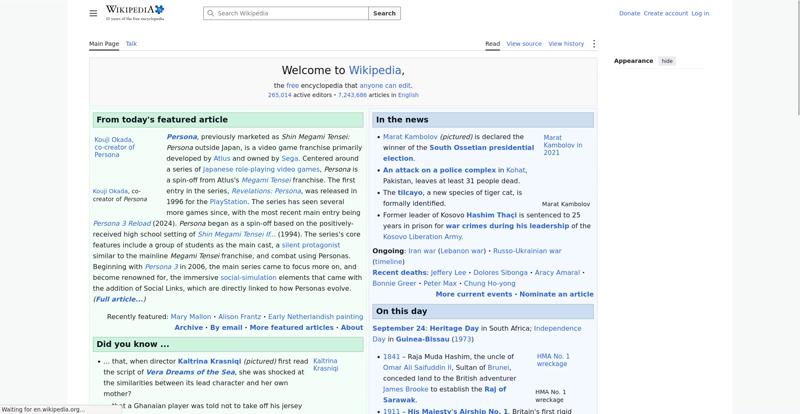The height and width of the screenshot is (414, 800).
Task: Open the Kouji Okada image link
Action: pos(114,147)
